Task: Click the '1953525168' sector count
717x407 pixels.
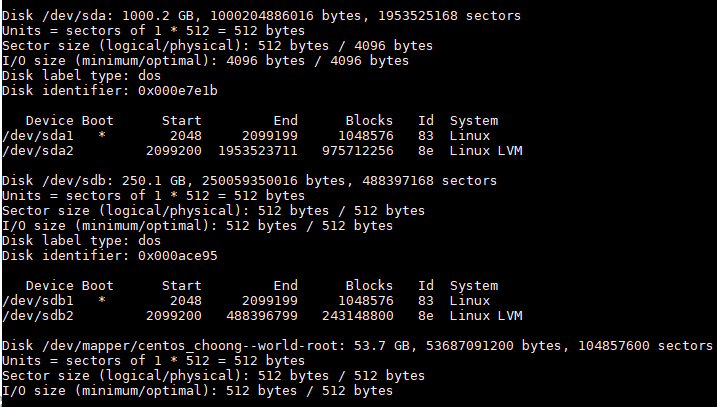Action: pyautogui.click(x=418, y=16)
